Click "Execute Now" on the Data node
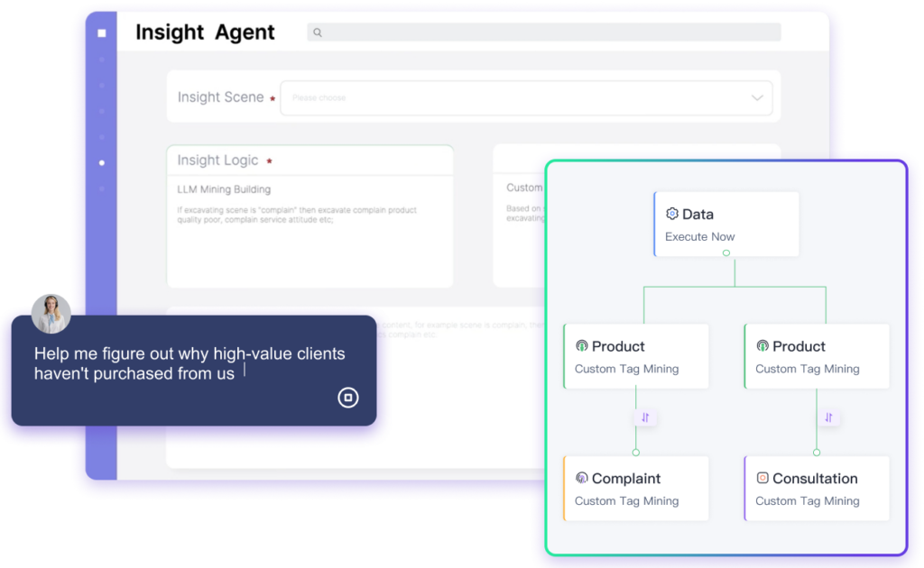The height and width of the screenshot is (568, 924). click(x=699, y=237)
